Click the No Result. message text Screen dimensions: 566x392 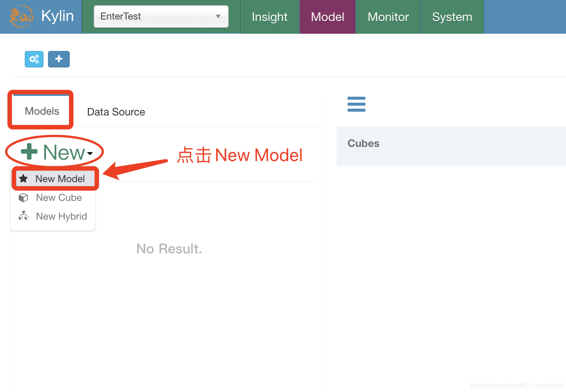169,248
